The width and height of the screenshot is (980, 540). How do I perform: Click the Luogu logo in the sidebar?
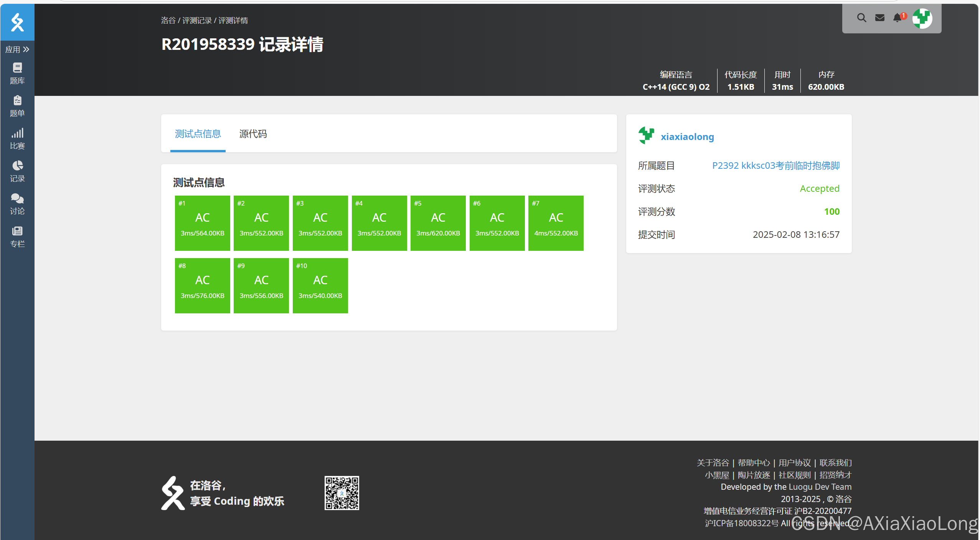[17, 22]
